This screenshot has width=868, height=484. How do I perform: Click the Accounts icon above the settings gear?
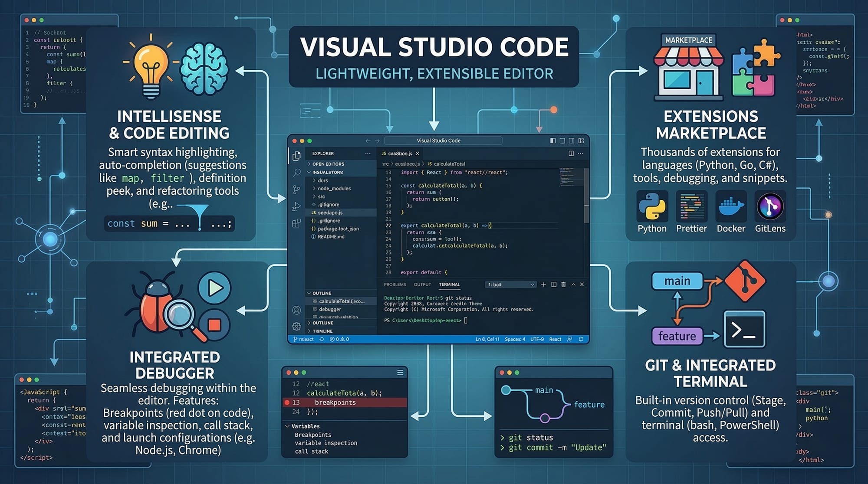coord(296,310)
